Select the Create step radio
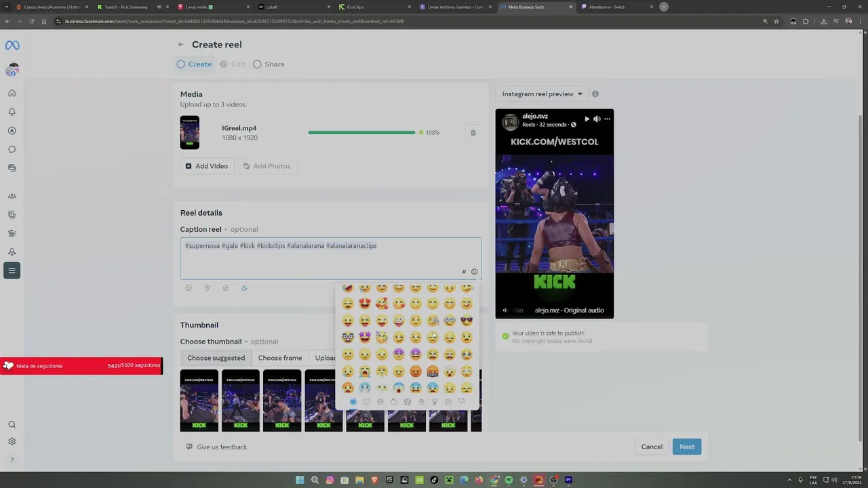The image size is (868, 488). point(181,64)
